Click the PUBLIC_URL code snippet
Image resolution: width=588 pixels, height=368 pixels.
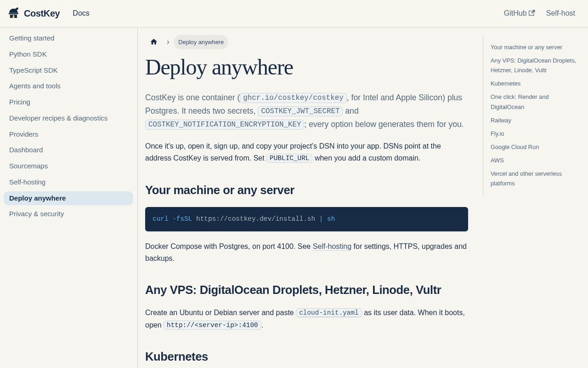click(289, 158)
